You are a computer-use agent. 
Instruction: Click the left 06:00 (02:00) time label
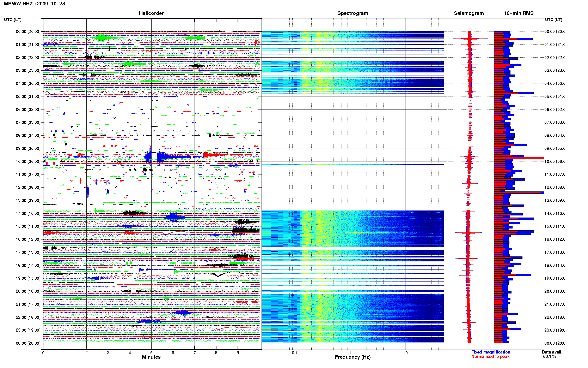point(28,109)
